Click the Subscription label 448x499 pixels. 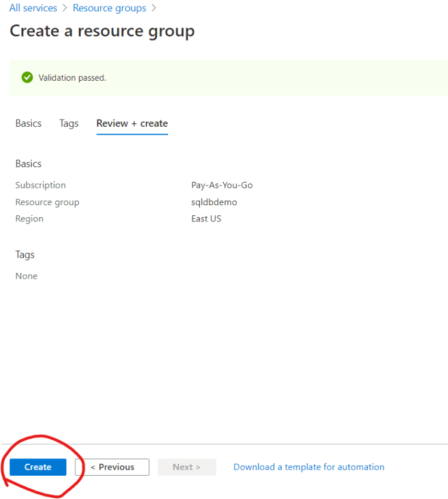41,185
